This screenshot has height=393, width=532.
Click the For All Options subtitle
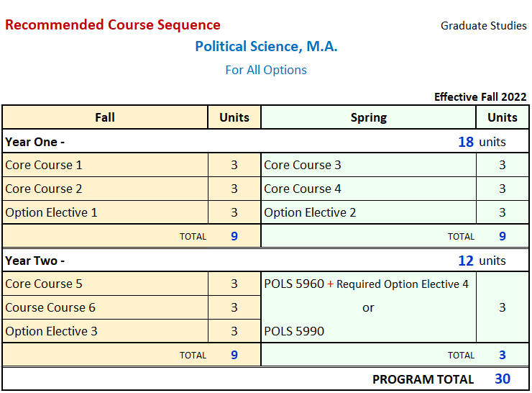tap(266, 70)
